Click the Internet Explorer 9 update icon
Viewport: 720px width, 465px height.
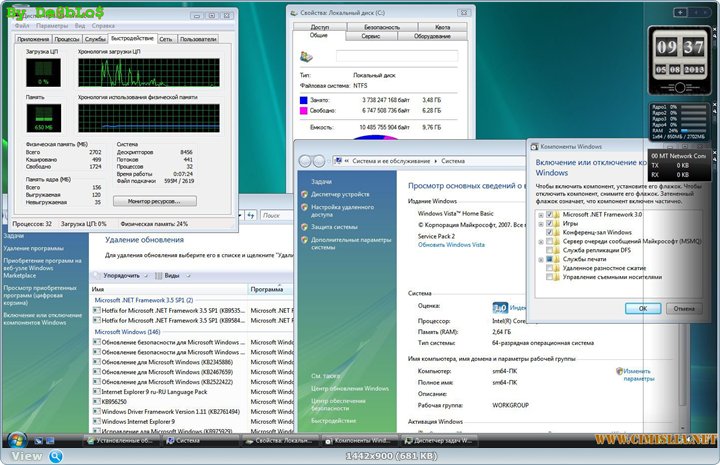point(96,422)
